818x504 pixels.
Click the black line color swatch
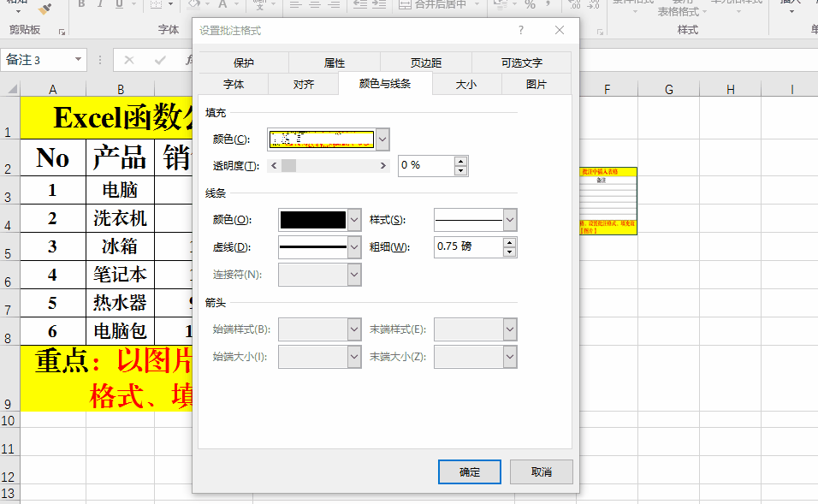point(313,220)
